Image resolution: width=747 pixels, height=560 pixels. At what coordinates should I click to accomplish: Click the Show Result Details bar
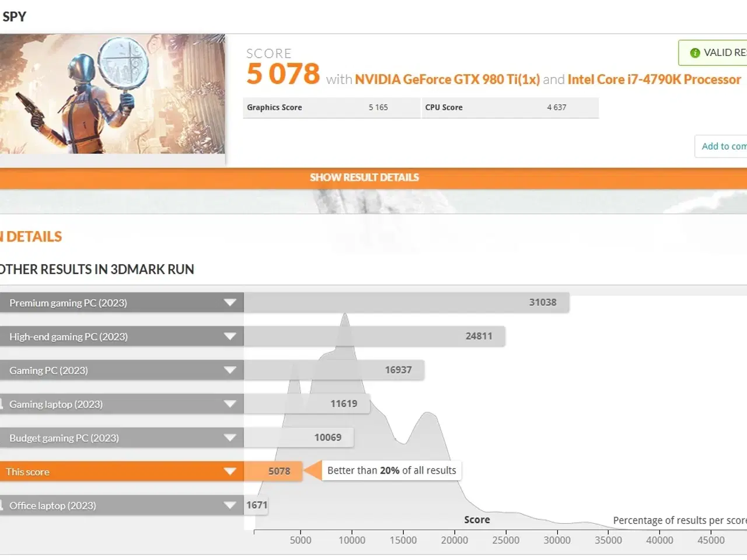coord(373,178)
